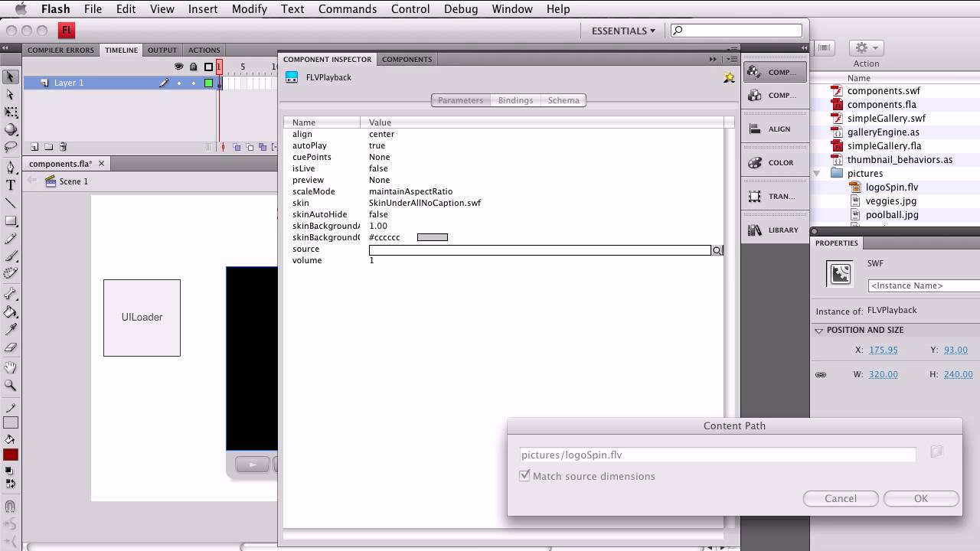The height and width of the screenshot is (551, 980).
Task: Delete layer with the trash icon
Action: (64, 147)
